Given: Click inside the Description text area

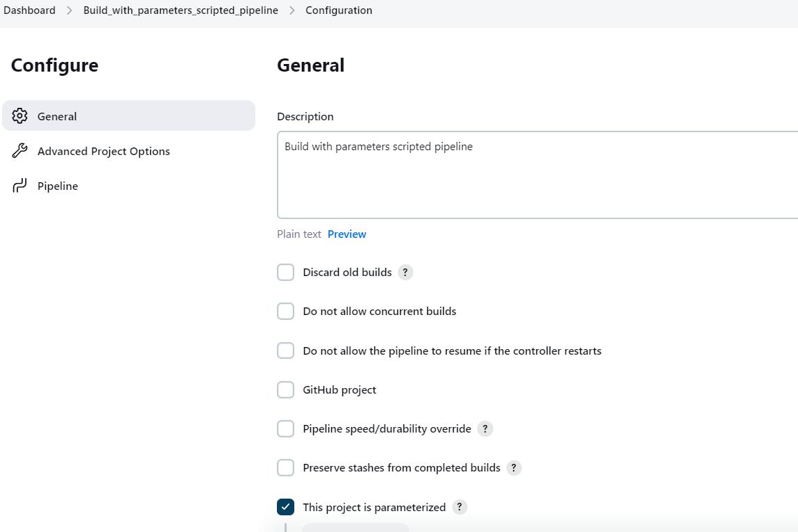Looking at the screenshot, I should coord(537,181).
